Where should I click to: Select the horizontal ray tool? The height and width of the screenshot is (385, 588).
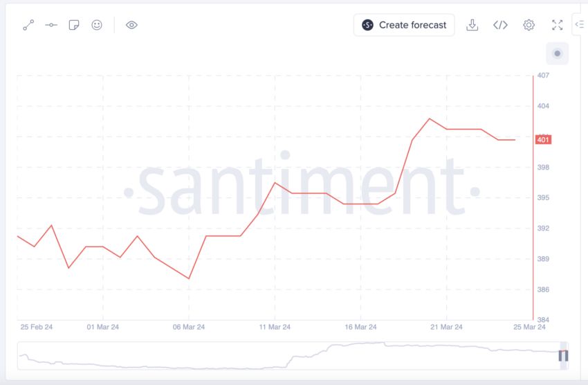[51, 25]
